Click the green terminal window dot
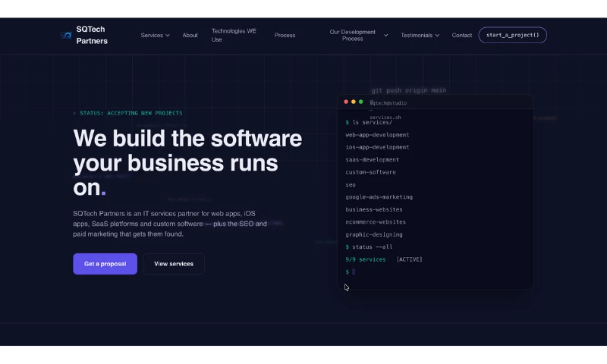607x364 pixels. tap(361, 102)
